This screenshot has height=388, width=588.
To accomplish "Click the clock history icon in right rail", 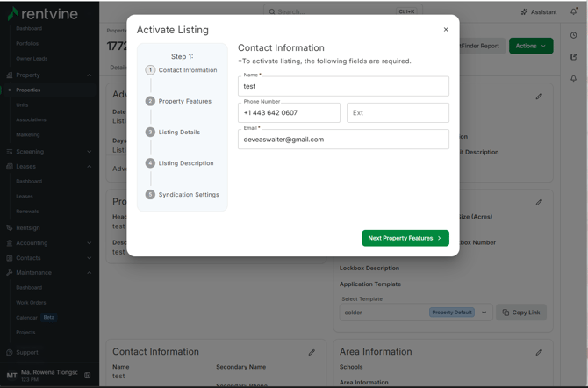I will click(573, 35).
